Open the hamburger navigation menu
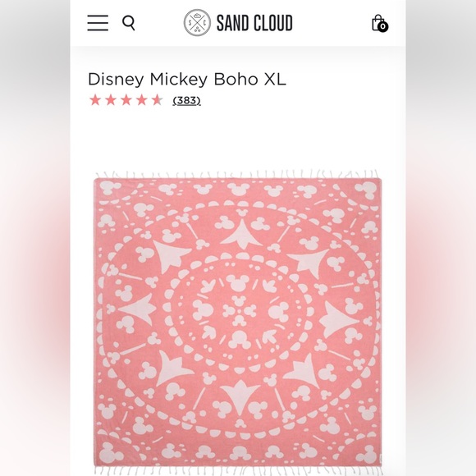476x476 pixels. (x=98, y=23)
